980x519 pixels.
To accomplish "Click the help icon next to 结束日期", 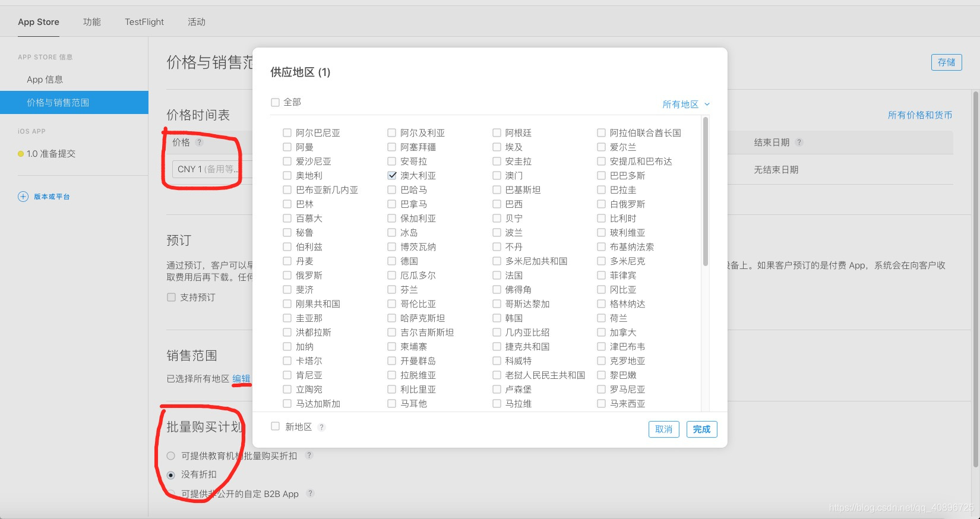I will tap(799, 143).
